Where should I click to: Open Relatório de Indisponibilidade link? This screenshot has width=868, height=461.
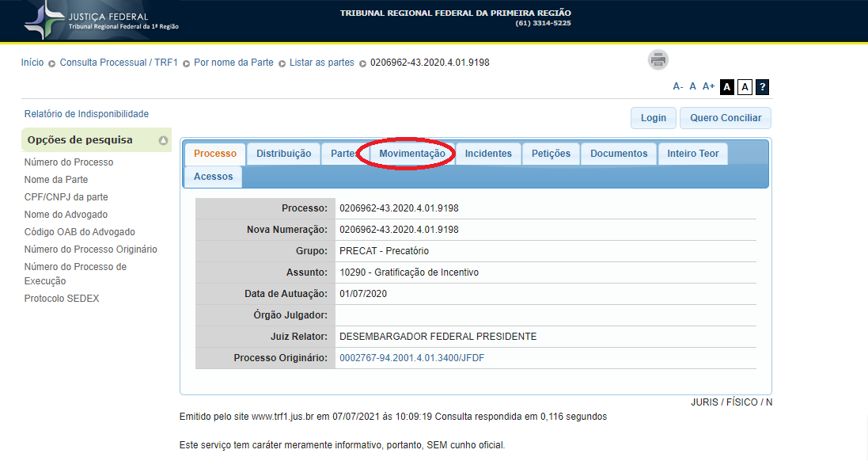click(86, 114)
